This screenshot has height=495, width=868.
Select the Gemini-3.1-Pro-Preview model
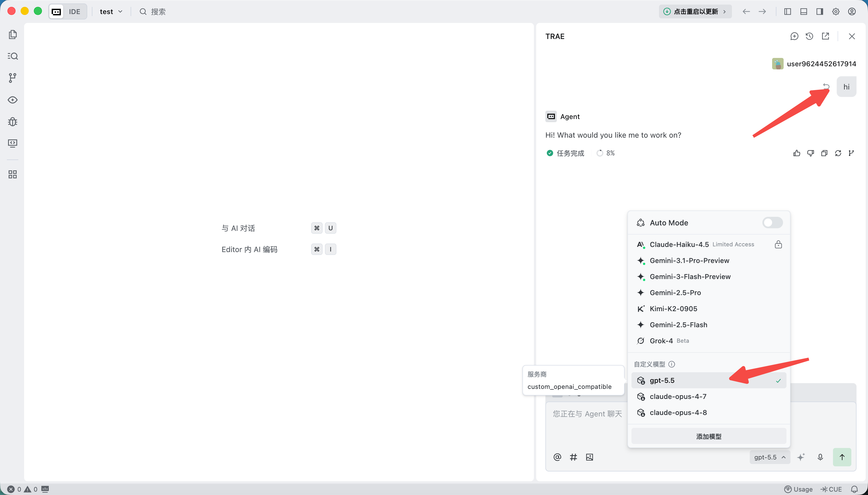709,260
